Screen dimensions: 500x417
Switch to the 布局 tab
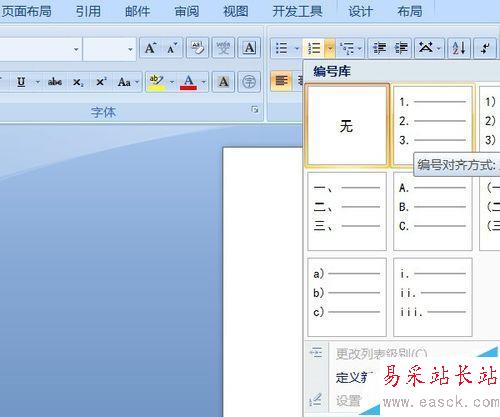pos(410,12)
